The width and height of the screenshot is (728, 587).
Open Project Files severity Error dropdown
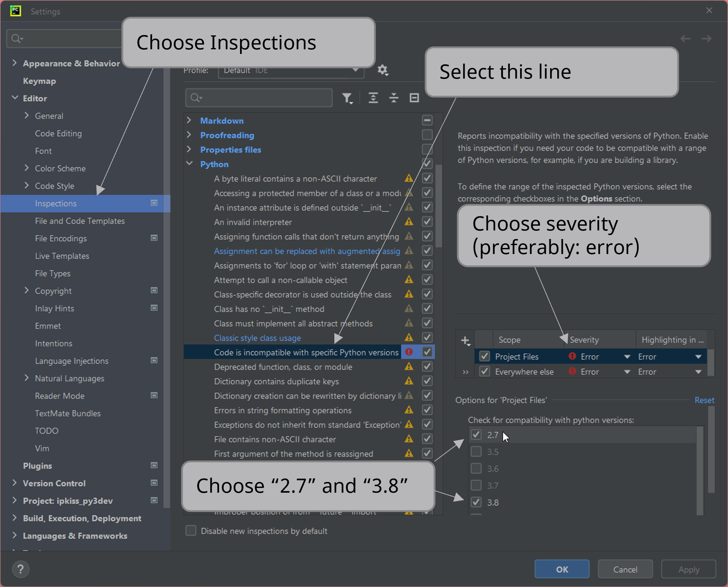[627, 357]
